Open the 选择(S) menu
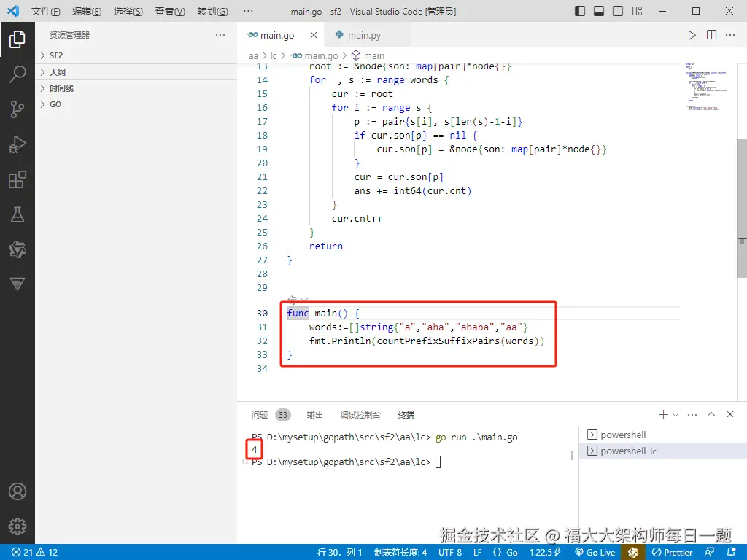This screenshot has width=747, height=560. pos(128,11)
